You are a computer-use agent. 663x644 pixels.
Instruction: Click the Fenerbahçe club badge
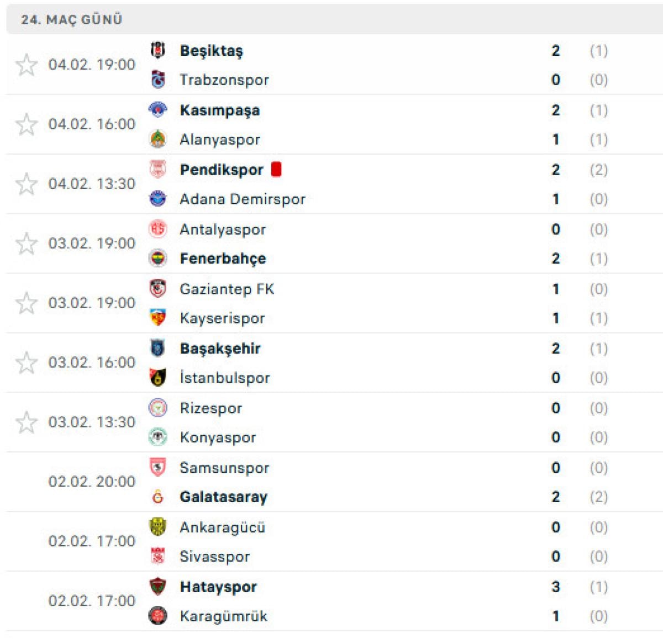click(158, 258)
